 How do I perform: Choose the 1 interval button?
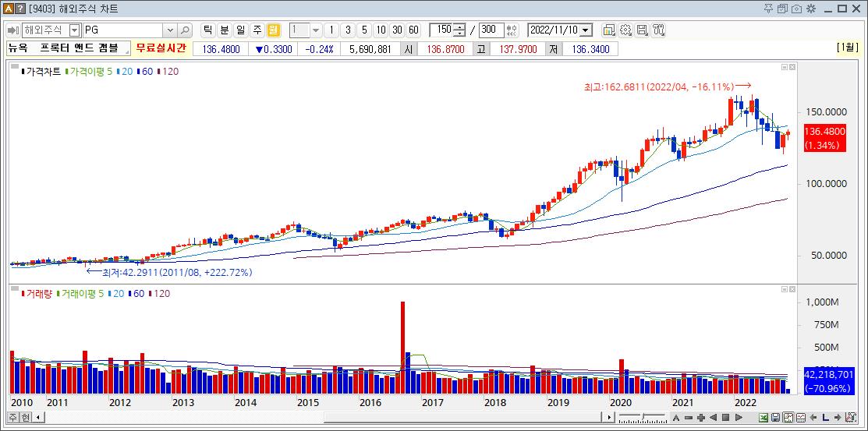[x=331, y=30]
